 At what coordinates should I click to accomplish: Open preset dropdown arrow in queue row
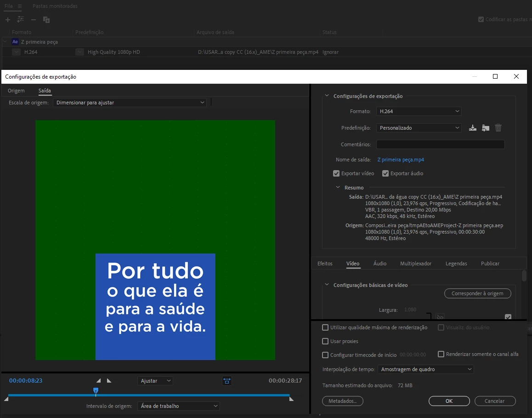79,52
